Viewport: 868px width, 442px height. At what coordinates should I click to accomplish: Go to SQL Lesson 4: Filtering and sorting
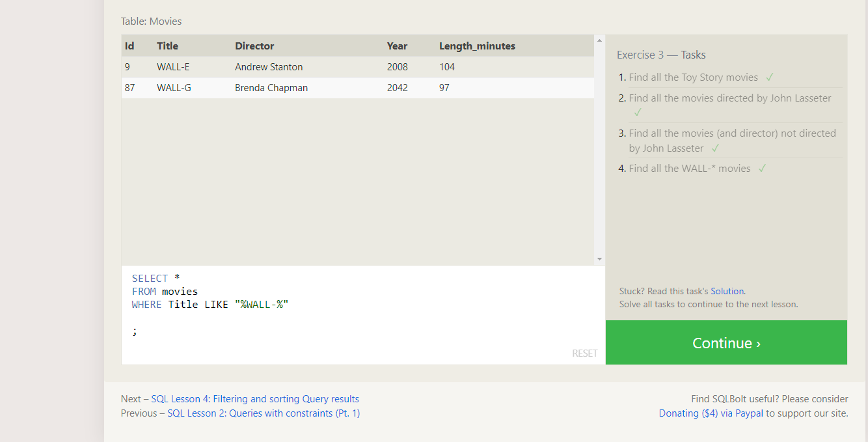[x=255, y=399]
